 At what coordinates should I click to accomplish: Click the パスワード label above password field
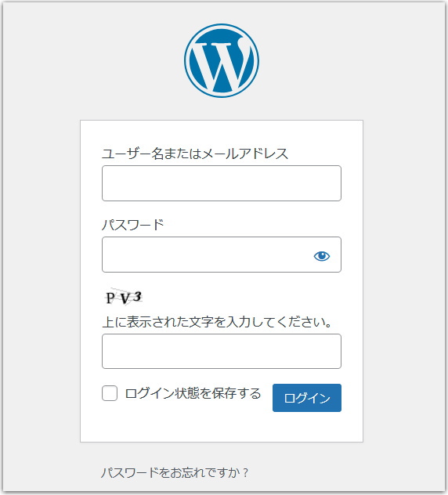click(x=133, y=225)
